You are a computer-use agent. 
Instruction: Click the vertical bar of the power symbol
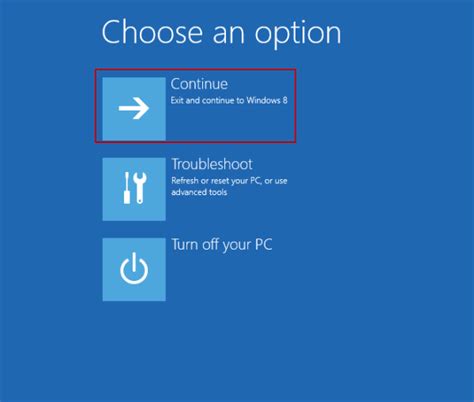coord(134,261)
